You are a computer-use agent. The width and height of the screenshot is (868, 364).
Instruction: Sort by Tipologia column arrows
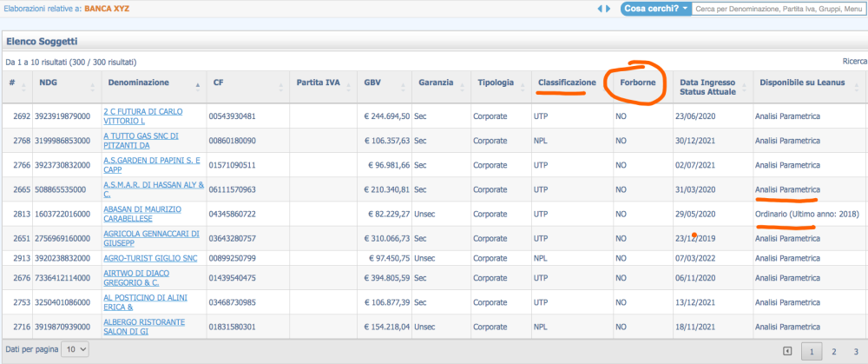pyautogui.click(x=523, y=83)
